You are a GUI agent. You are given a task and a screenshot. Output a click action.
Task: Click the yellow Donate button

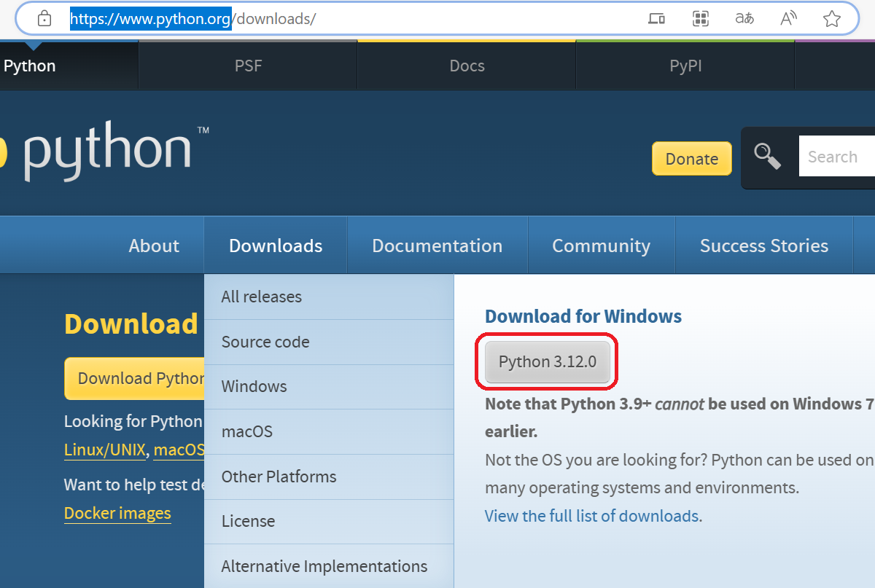point(691,159)
